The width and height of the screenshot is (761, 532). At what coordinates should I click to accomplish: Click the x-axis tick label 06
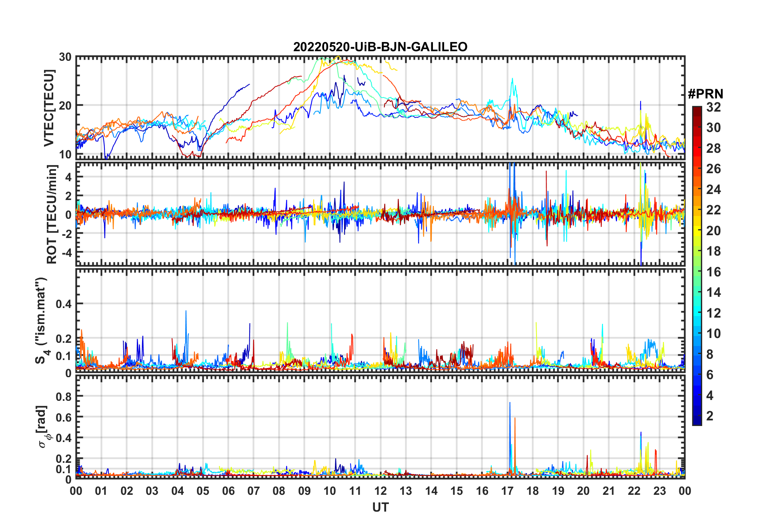tap(228, 491)
